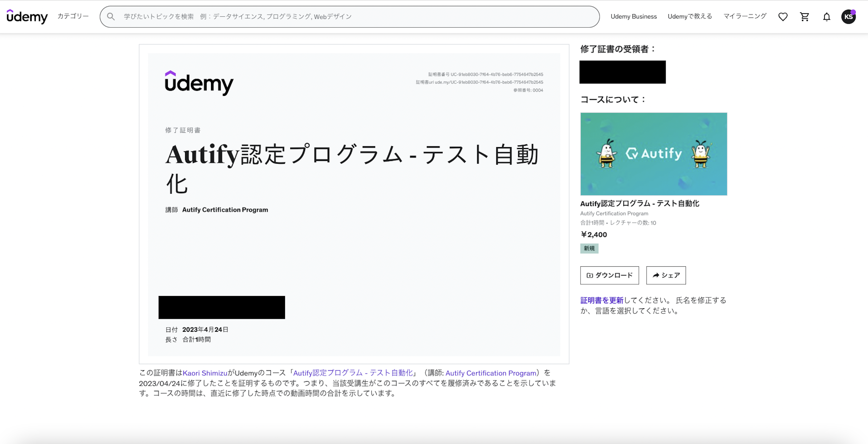Click the Udemy logo in header
The image size is (868, 444).
click(x=27, y=16)
